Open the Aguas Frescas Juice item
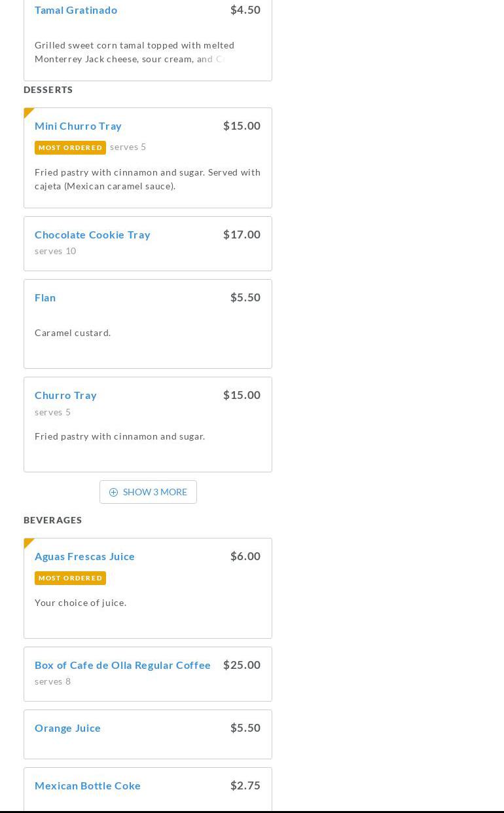 [84, 556]
